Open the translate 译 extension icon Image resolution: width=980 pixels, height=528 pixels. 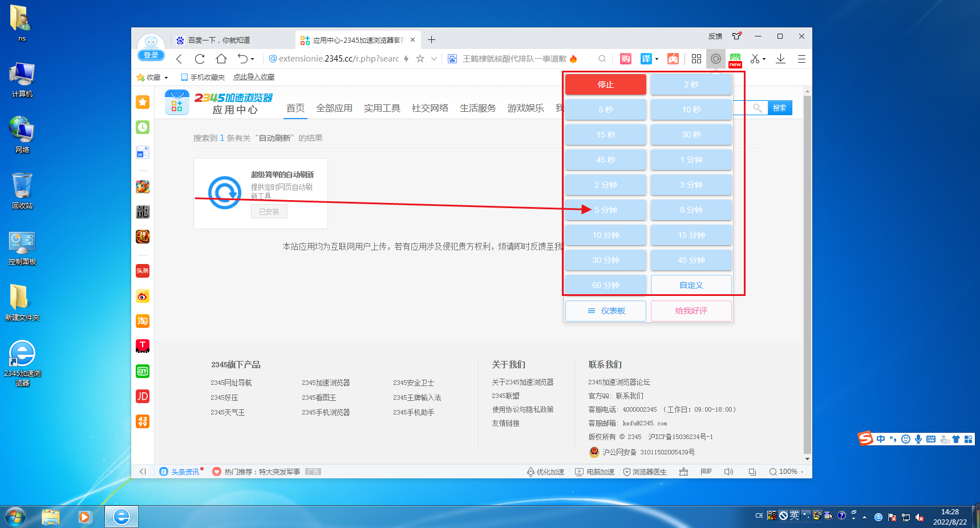tap(646, 59)
